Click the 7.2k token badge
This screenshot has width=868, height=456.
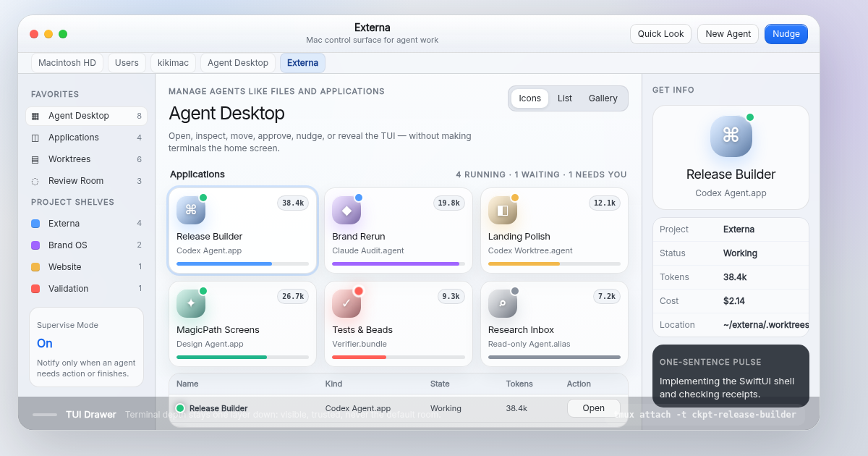pos(607,297)
